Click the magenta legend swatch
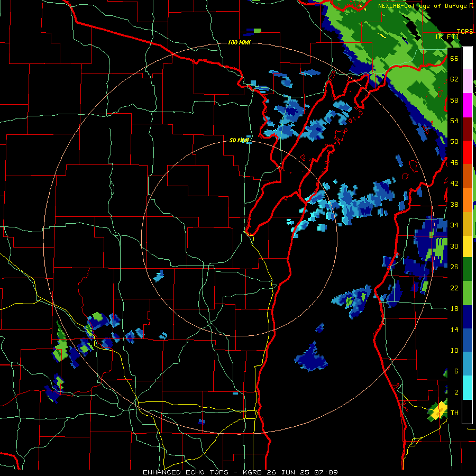 coord(467,105)
